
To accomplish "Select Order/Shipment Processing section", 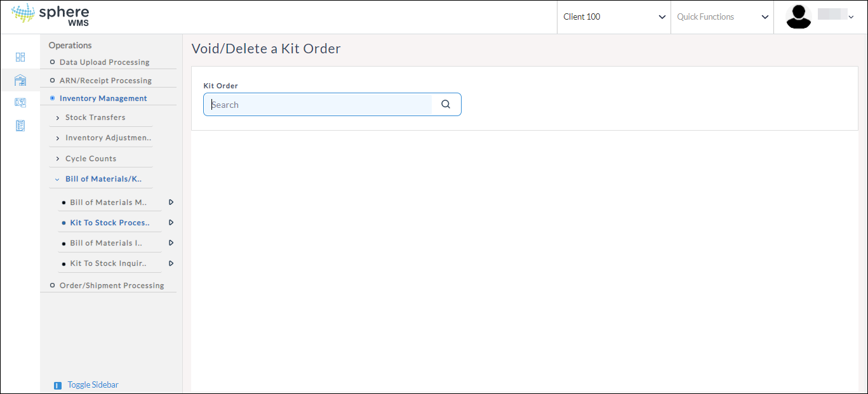I will click(x=107, y=286).
